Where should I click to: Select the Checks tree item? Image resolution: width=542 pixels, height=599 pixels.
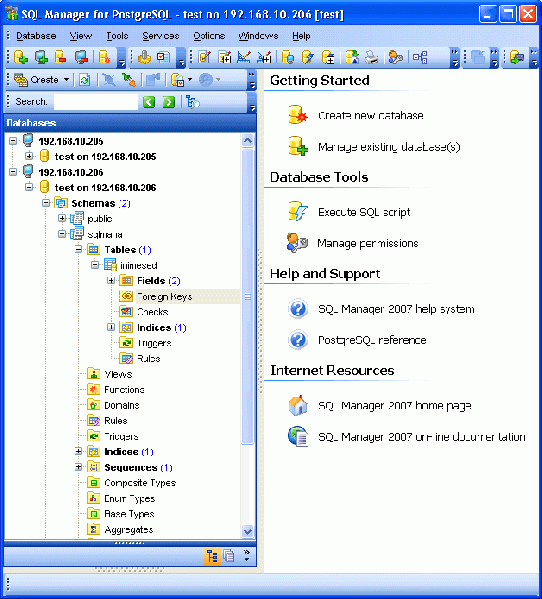click(x=153, y=312)
